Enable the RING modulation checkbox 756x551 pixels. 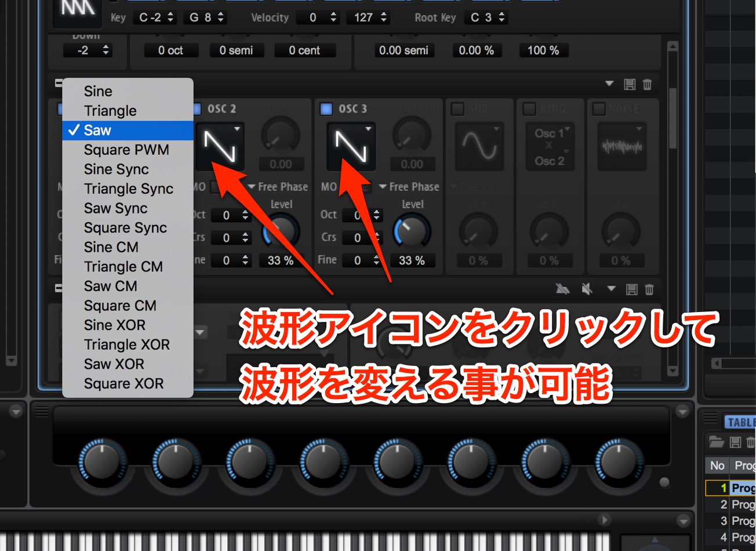pos(529,108)
